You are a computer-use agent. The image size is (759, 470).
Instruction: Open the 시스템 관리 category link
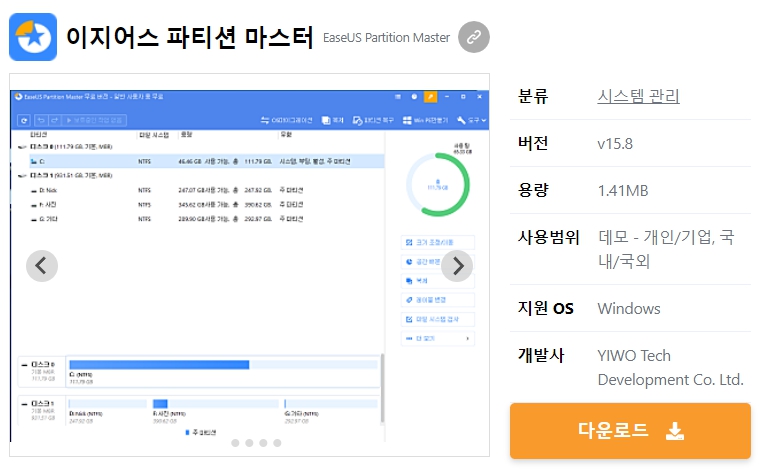point(638,96)
